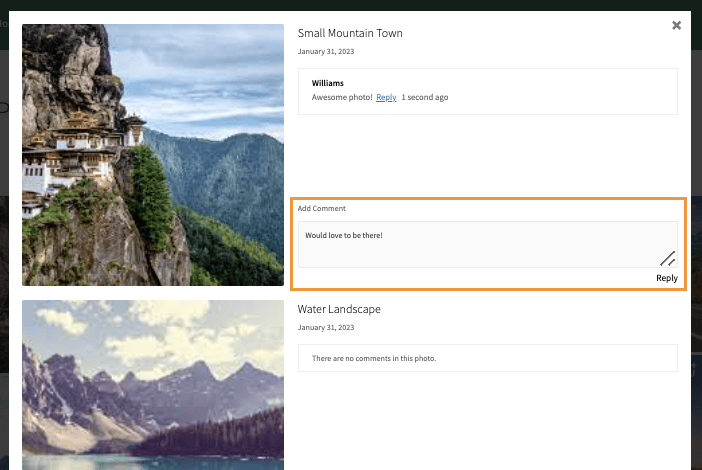Close the photo comments popup
The height and width of the screenshot is (470, 702).
click(x=676, y=26)
